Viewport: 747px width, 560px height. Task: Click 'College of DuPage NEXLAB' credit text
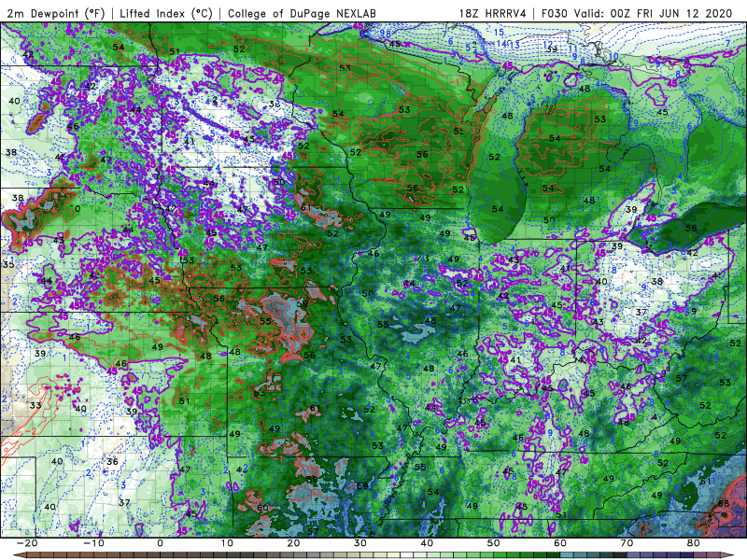[x=302, y=13]
